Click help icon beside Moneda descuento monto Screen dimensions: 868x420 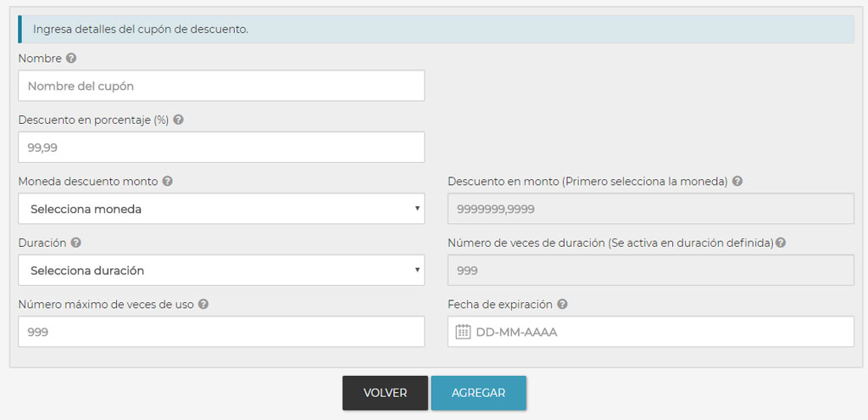[167, 182]
